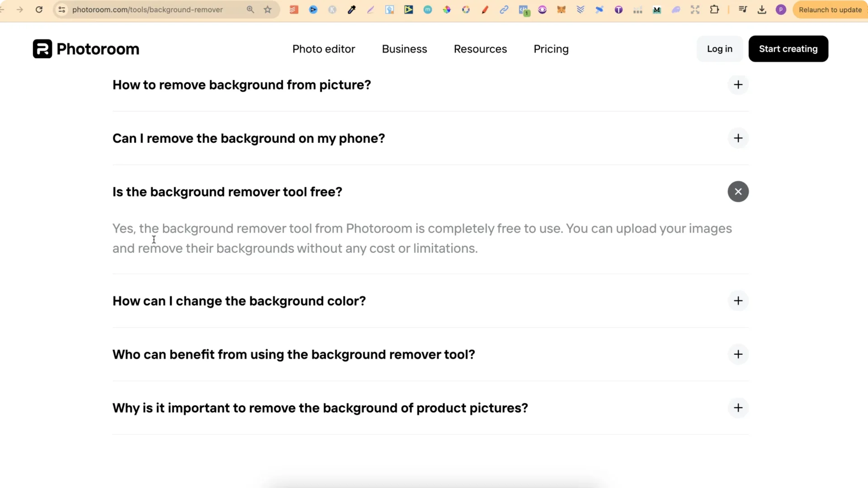
Task: Bookmark the page with the star icon
Action: point(267,9)
